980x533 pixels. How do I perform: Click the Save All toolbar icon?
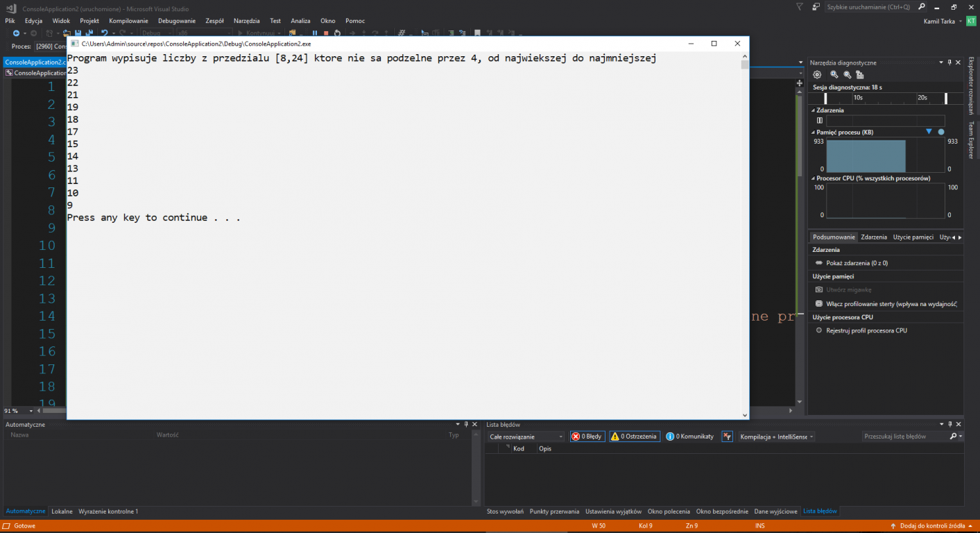tap(89, 33)
